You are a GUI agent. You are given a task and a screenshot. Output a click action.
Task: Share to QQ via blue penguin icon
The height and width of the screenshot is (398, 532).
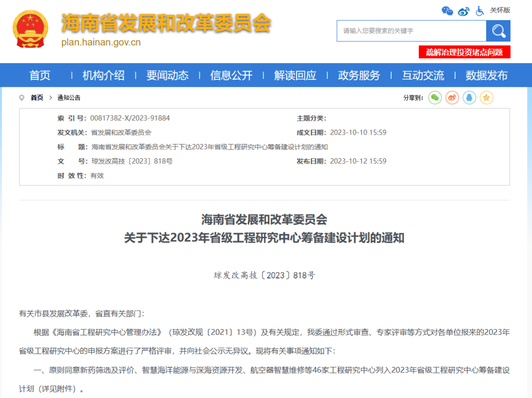pyautogui.click(x=469, y=98)
